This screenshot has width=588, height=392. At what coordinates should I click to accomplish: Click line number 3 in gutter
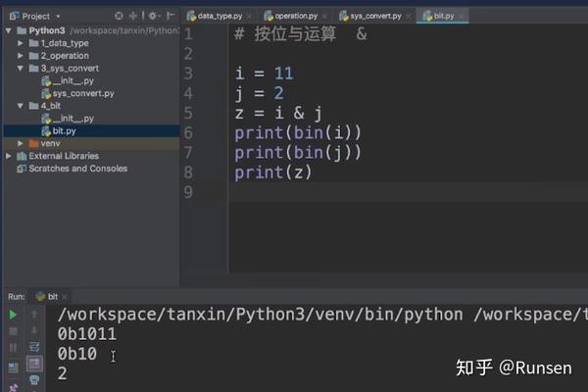(x=188, y=73)
